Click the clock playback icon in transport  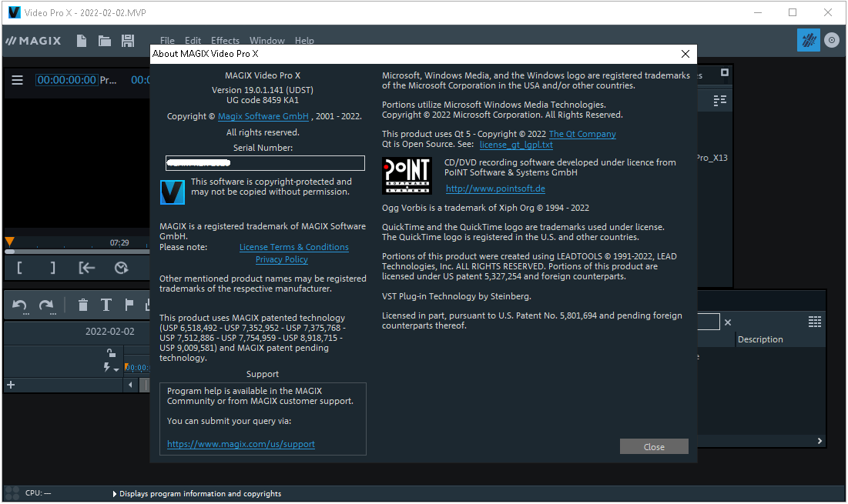pos(121,268)
